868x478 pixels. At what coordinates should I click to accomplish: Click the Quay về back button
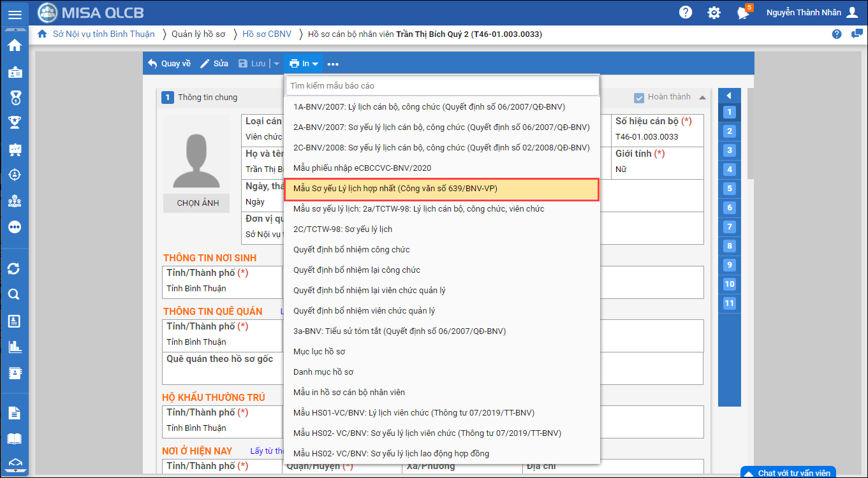pyautogui.click(x=169, y=64)
